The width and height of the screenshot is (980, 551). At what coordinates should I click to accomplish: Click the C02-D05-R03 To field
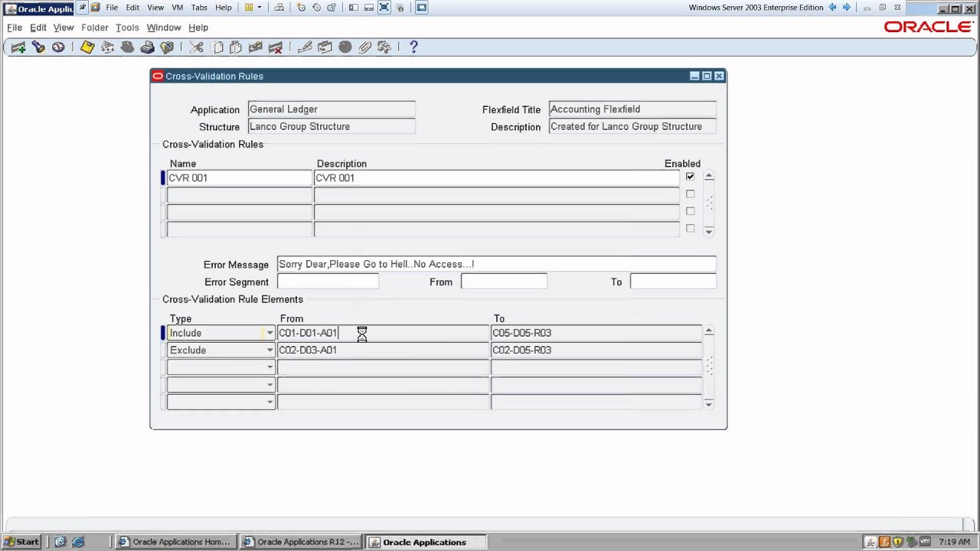tap(596, 350)
